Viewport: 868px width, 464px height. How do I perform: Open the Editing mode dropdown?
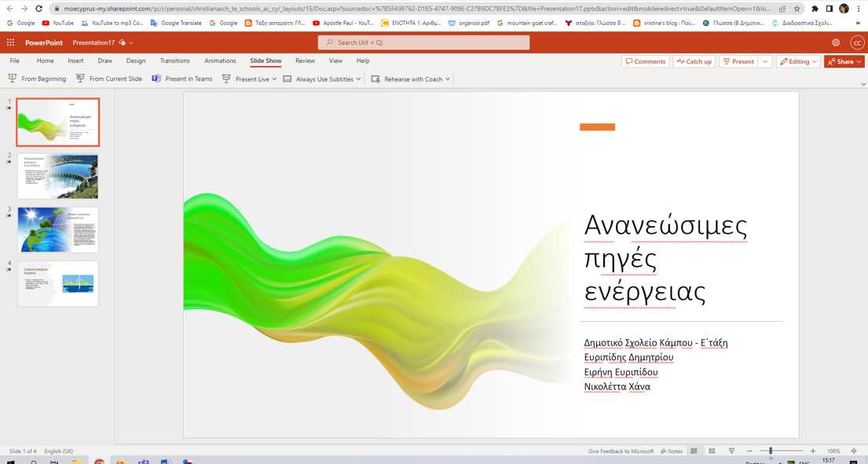click(799, 61)
